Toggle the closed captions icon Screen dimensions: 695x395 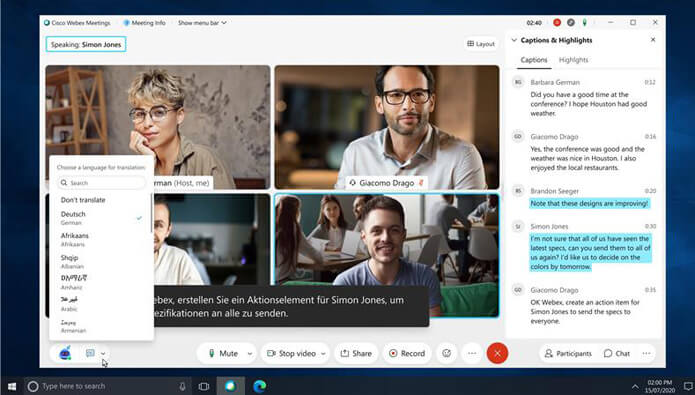(x=90, y=353)
